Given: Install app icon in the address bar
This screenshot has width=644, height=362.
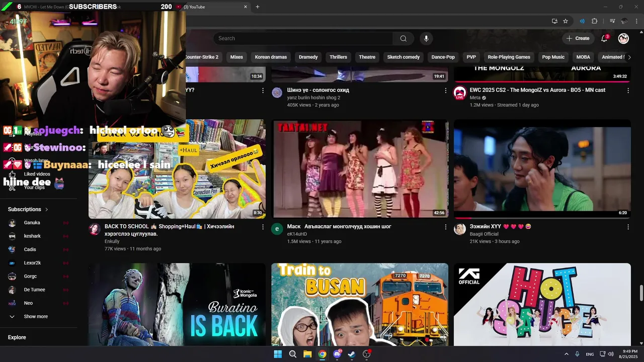Looking at the screenshot, I should (x=554, y=21).
